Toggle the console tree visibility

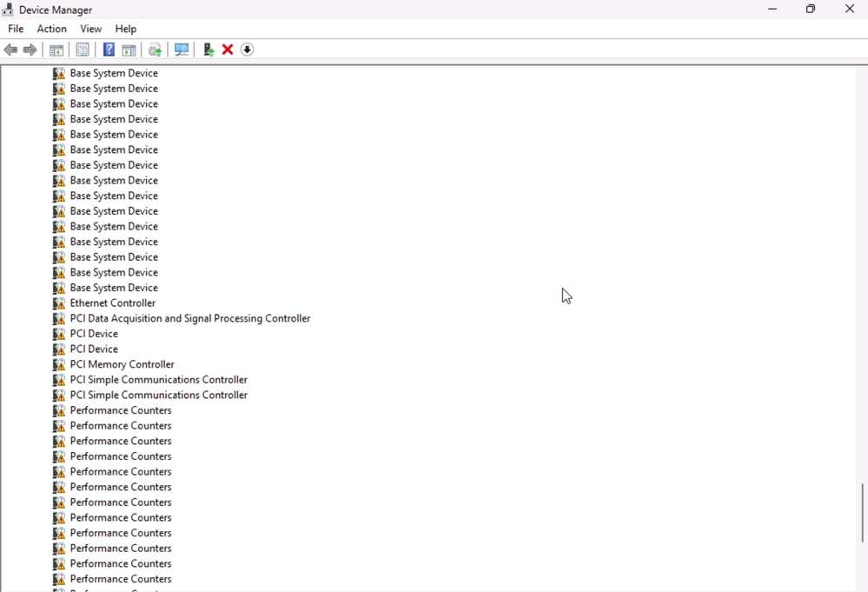click(56, 50)
